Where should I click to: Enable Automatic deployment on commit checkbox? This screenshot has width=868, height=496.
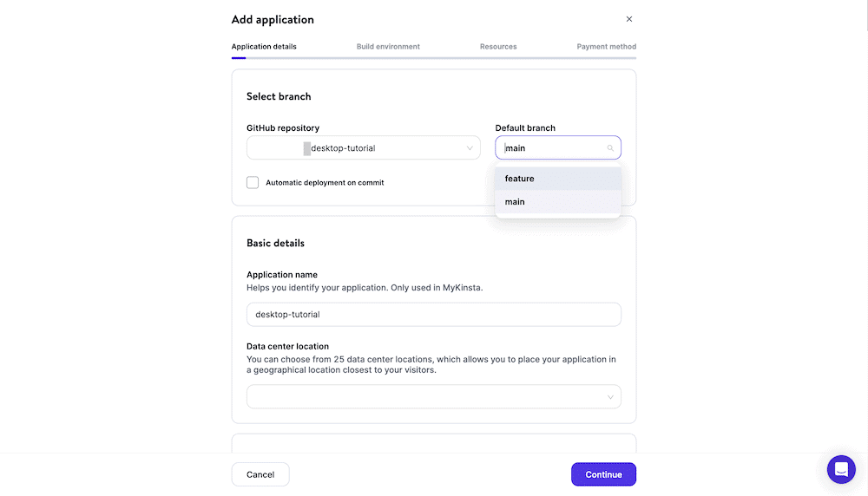click(x=253, y=183)
